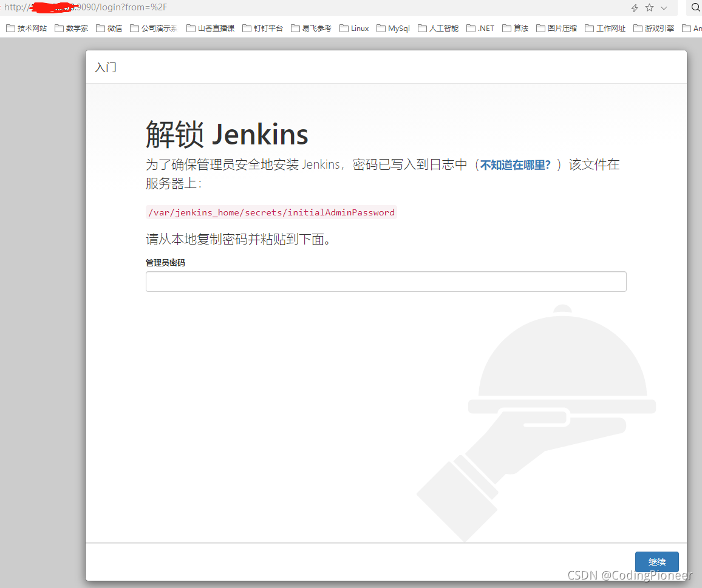Expand the address bar dropdown chevron

pyautogui.click(x=664, y=8)
